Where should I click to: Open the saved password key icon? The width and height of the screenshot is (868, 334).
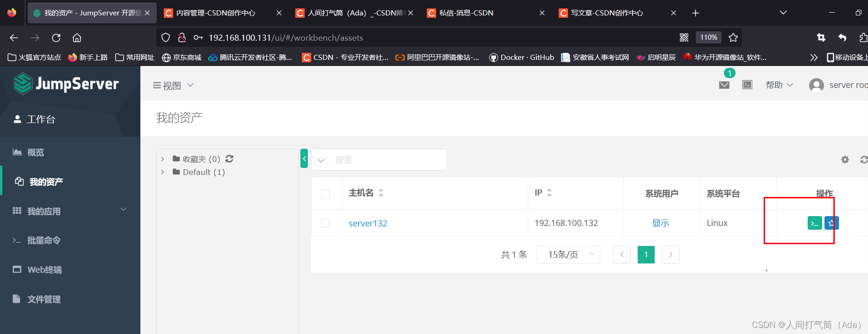(x=198, y=37)
